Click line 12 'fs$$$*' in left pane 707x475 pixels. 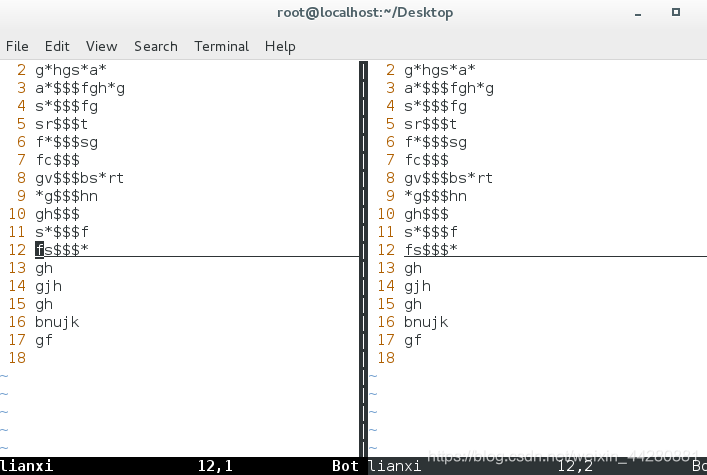(x=62, y=249)
